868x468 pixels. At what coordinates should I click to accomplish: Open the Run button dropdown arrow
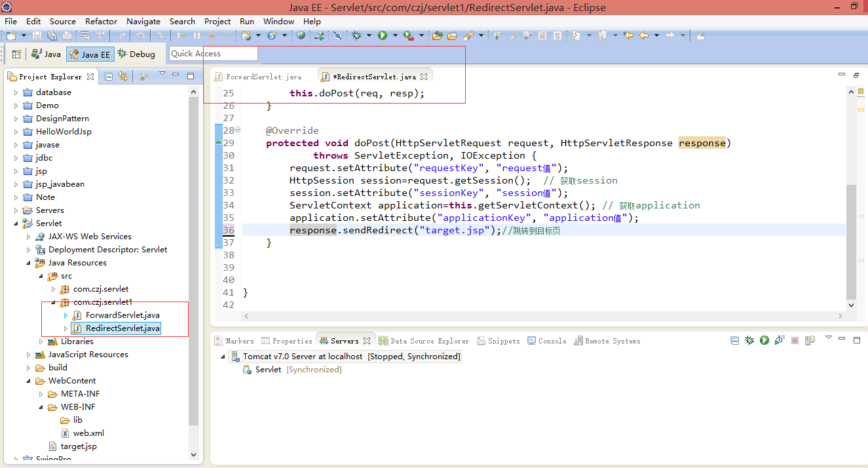click(396, 35)
